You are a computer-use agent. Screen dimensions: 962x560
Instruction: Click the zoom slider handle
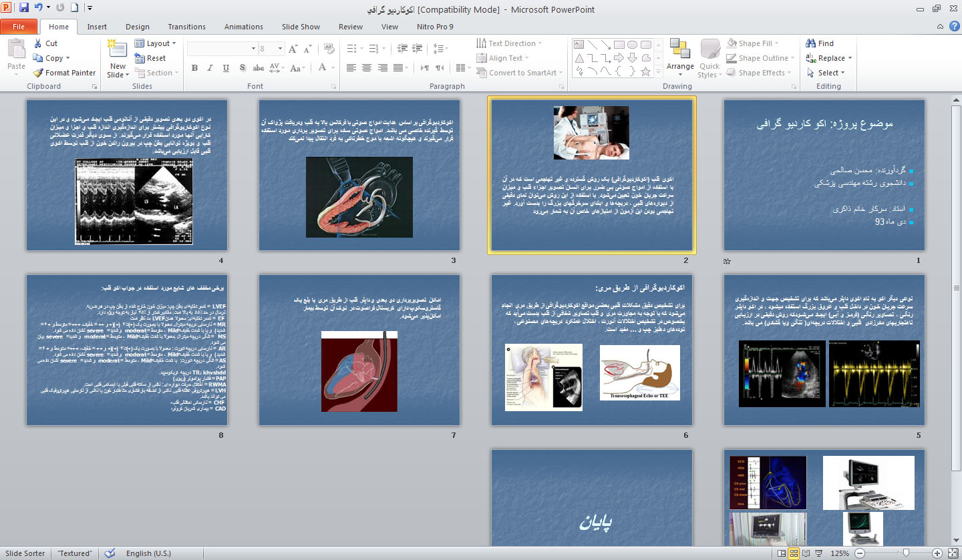tap(906, 553)
